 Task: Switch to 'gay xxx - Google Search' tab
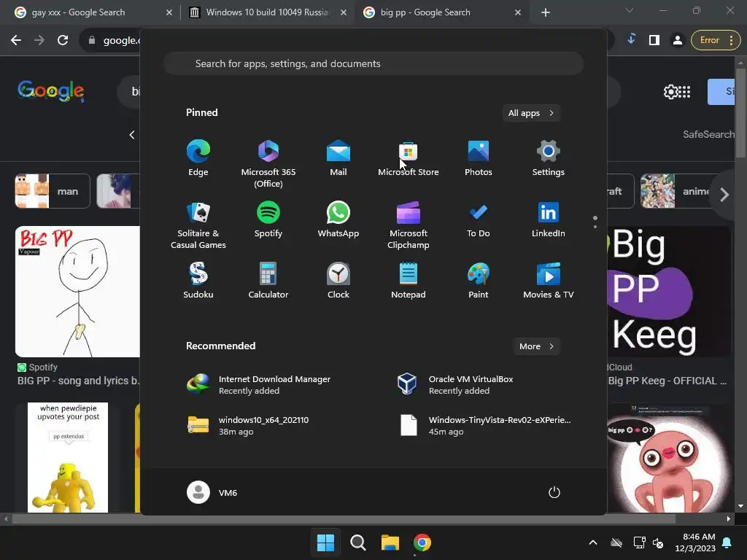coord(79,12)
